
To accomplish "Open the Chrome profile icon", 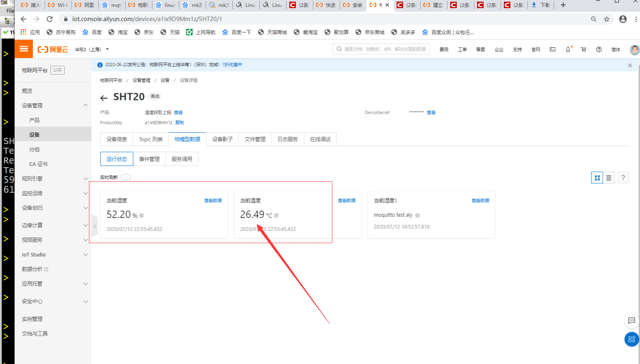I will pos(623,19).
